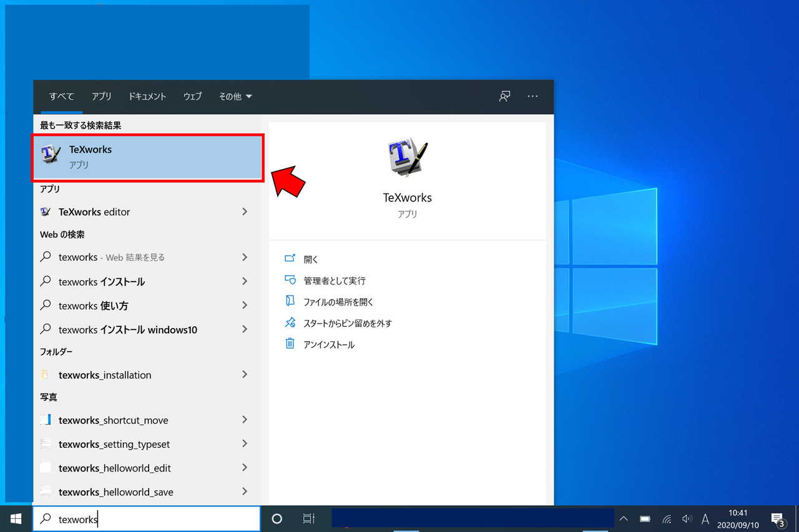Click the large TeXworks icon in preview panel

[407, 157]
